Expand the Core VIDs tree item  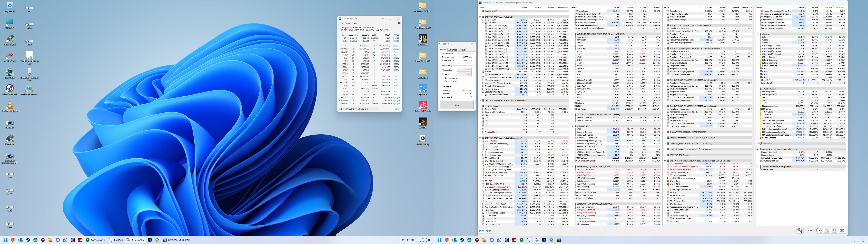tap(482, 20)
